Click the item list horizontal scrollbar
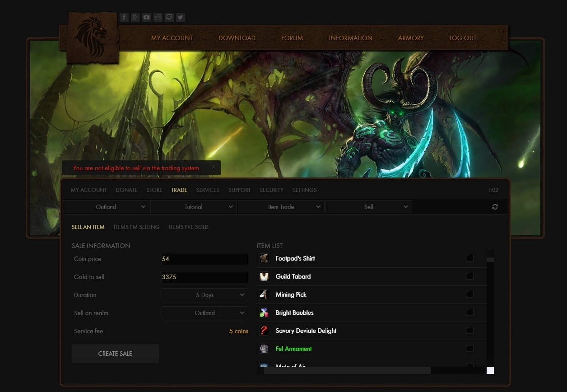Viewport: 567px width, 392px height. click(x=347, y=370)
